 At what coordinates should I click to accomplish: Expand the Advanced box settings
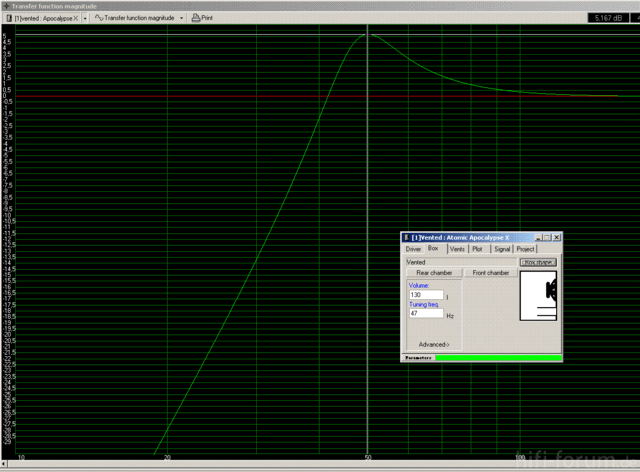click(x=434, y=344)
